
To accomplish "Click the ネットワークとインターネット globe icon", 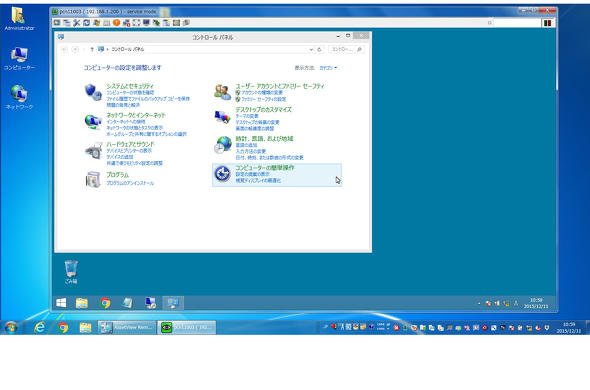I will (93, 121).
